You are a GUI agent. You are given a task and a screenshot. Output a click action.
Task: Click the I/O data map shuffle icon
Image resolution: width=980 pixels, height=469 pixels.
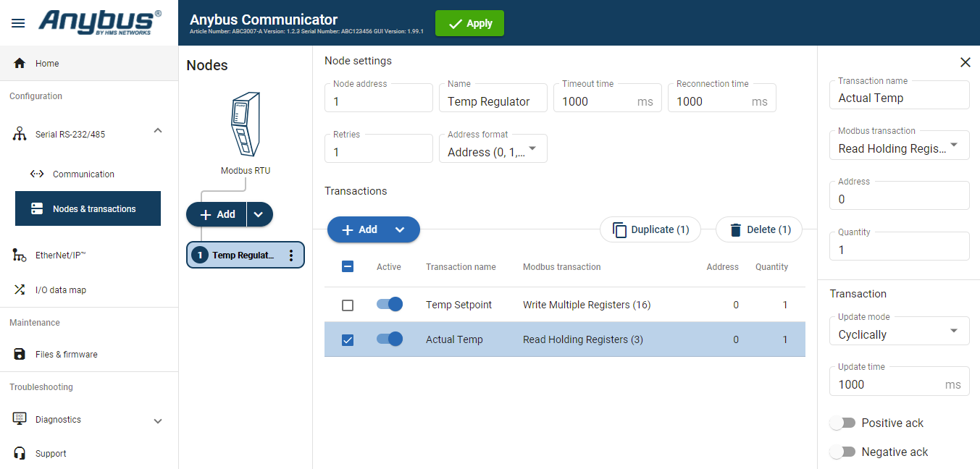click(20, 290)
